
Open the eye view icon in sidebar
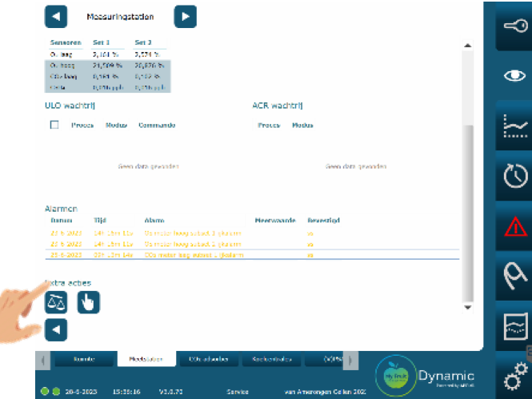click(x=513, y=76)
